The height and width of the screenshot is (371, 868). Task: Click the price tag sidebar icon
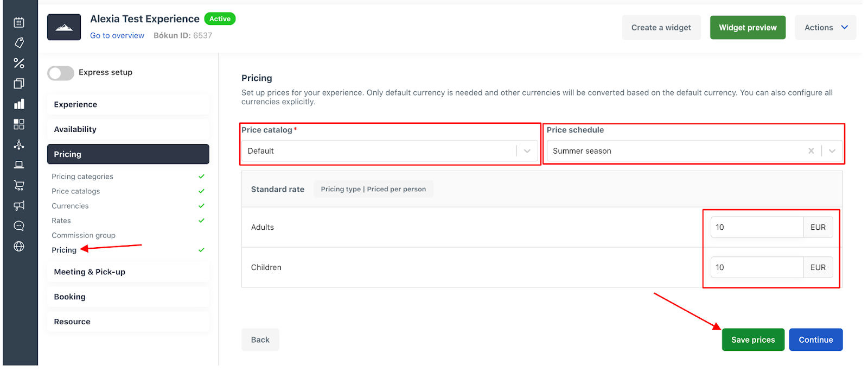point(19,42)
